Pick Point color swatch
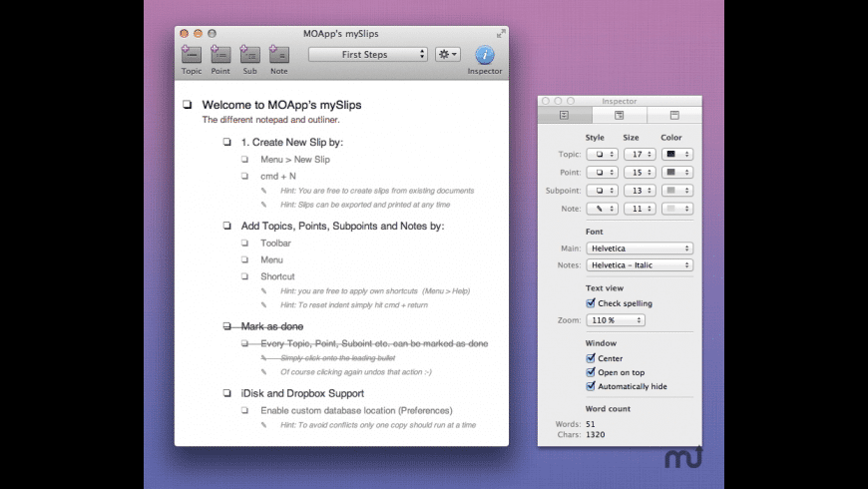This screenshot has height=489, width=868. [x=677, y=173]
